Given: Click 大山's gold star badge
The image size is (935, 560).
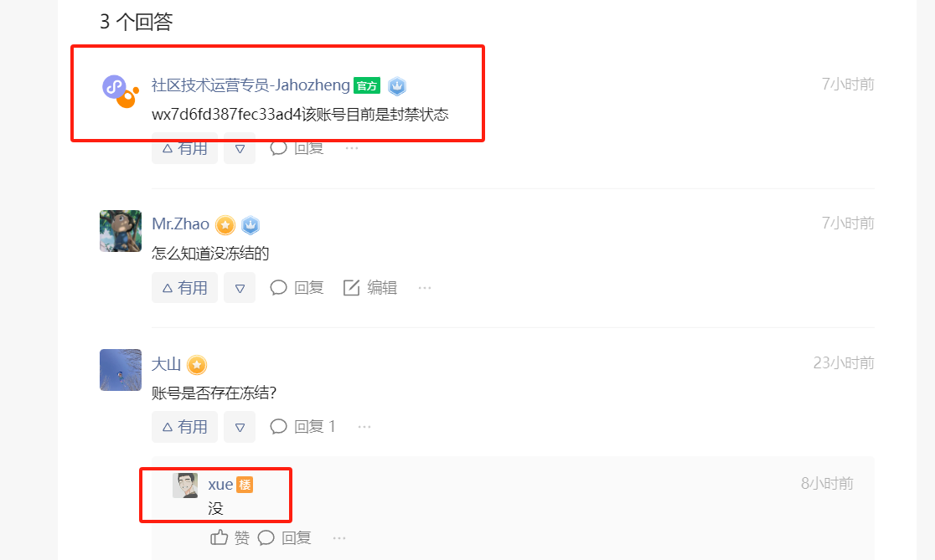Looking at the screenshot, I should click(197, 365).
